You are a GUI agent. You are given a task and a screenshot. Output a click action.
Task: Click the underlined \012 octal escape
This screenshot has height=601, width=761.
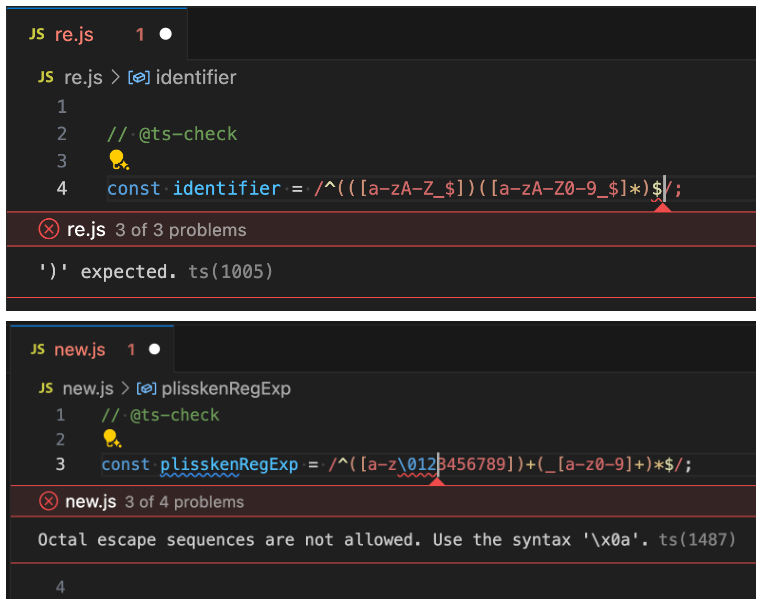(x=417, y=465)
